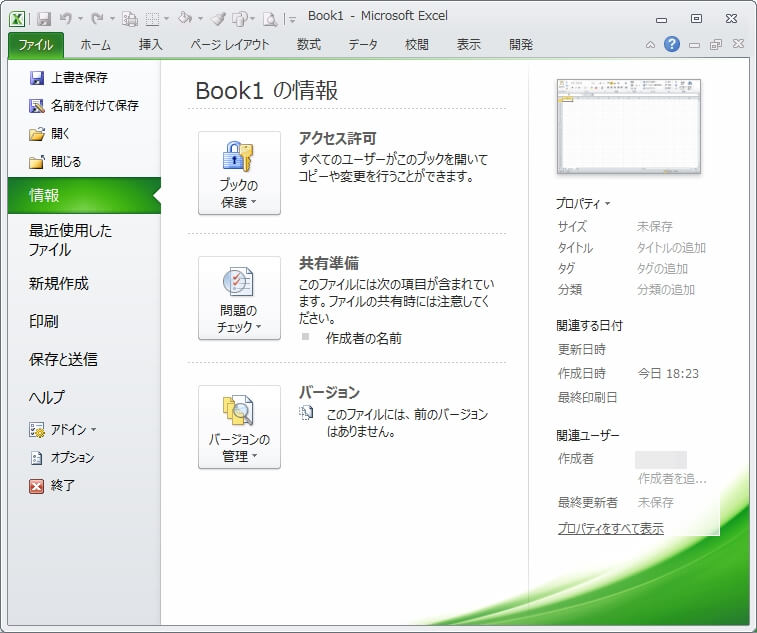Expand the 問題のチェック dropdown button

coord(239,298)
